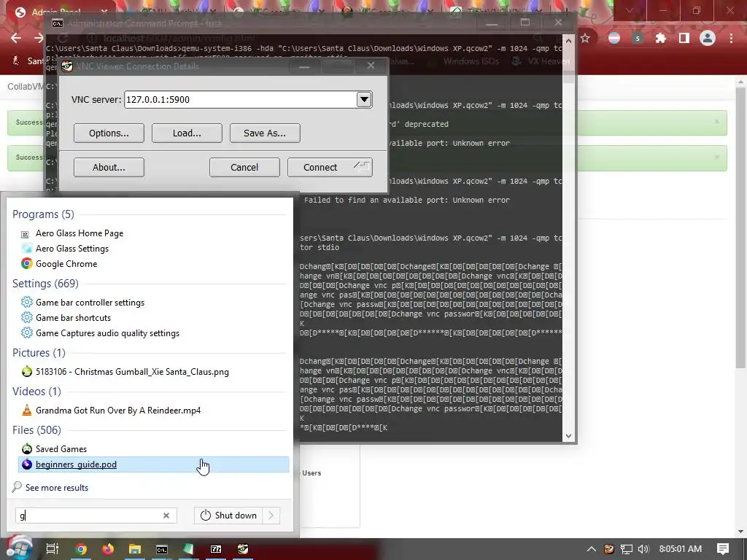
Task: Open the About... dialog
Action: 109,167
